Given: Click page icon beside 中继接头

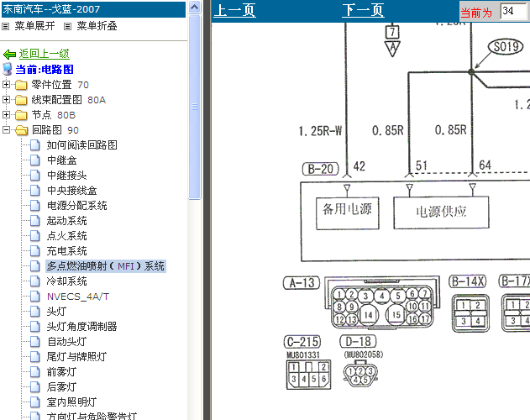Looking at the screenshot, I should (35, 176).
